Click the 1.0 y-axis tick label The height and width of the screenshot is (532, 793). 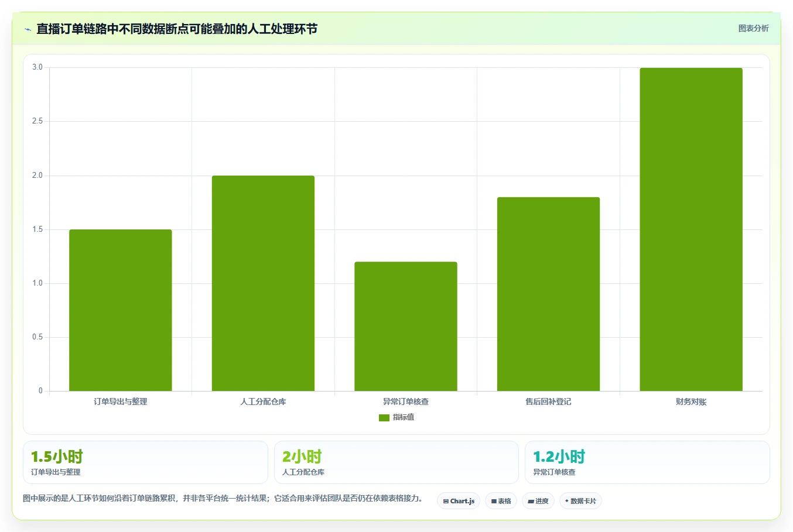coord(37,283)
